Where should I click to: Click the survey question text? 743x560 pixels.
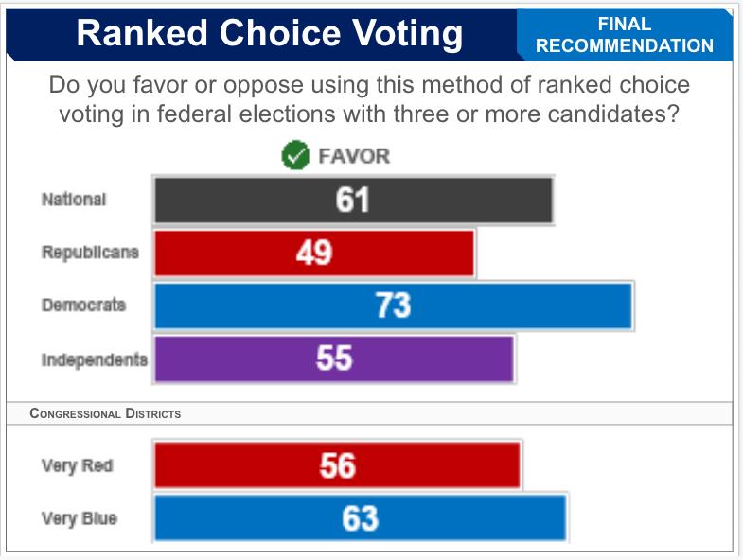369,99
